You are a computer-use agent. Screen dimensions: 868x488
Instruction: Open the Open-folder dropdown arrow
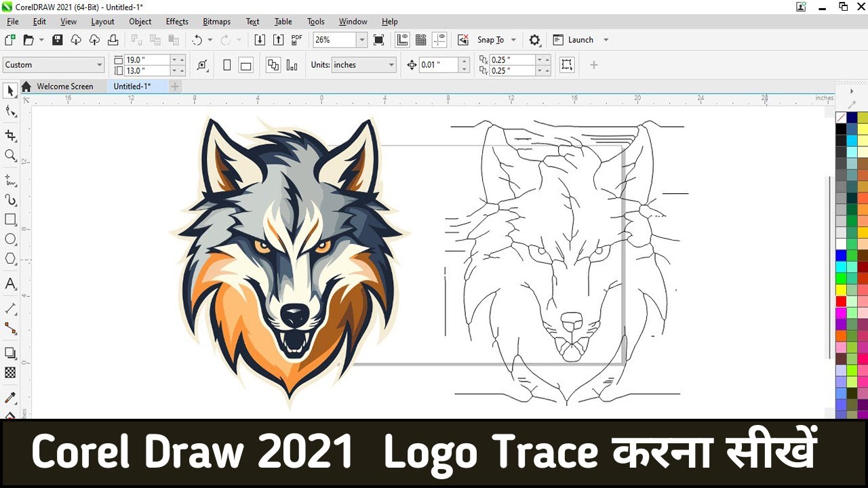point(41,40)
